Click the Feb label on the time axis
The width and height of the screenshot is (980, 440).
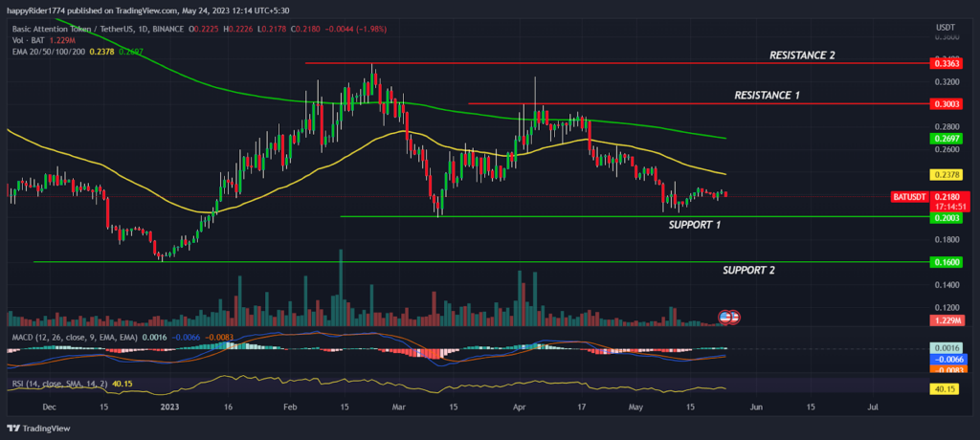click(292, 407)
